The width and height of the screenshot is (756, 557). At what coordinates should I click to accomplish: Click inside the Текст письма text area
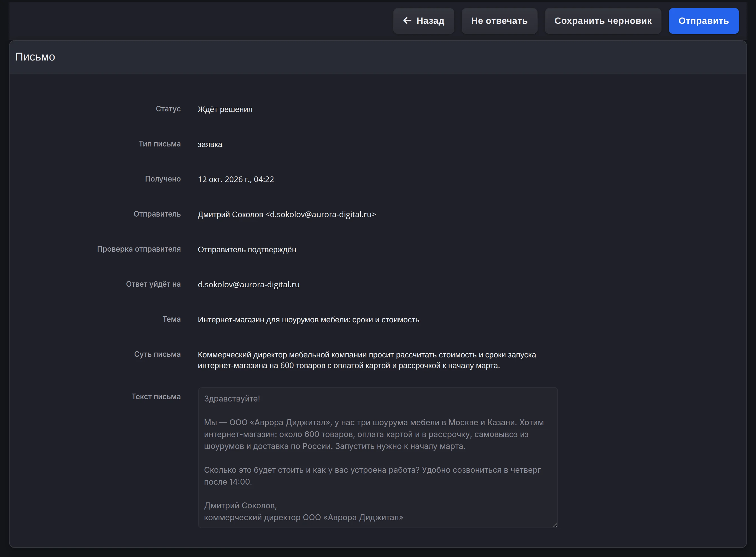377,457
